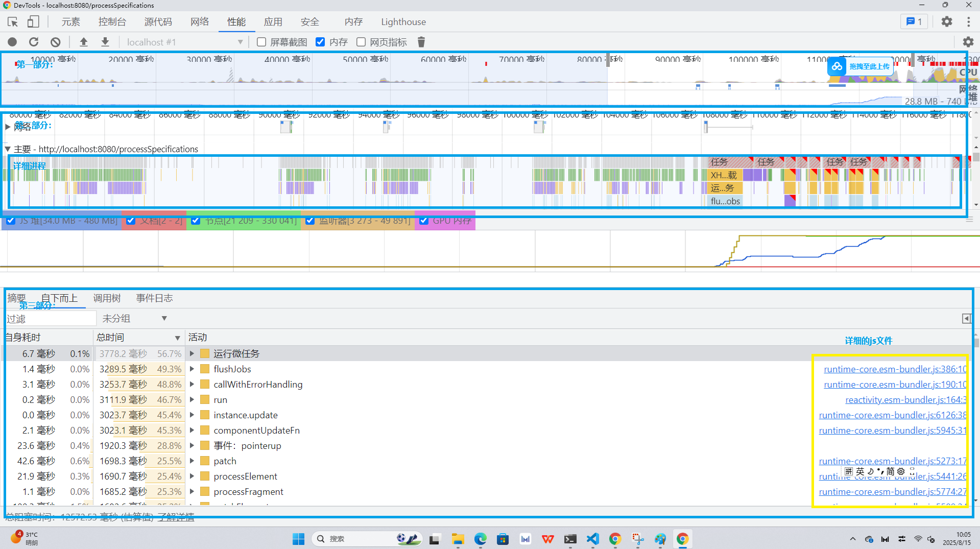Open Task View from the taskbar
Viewport: 980px width, 549px height.
(435, 539)
